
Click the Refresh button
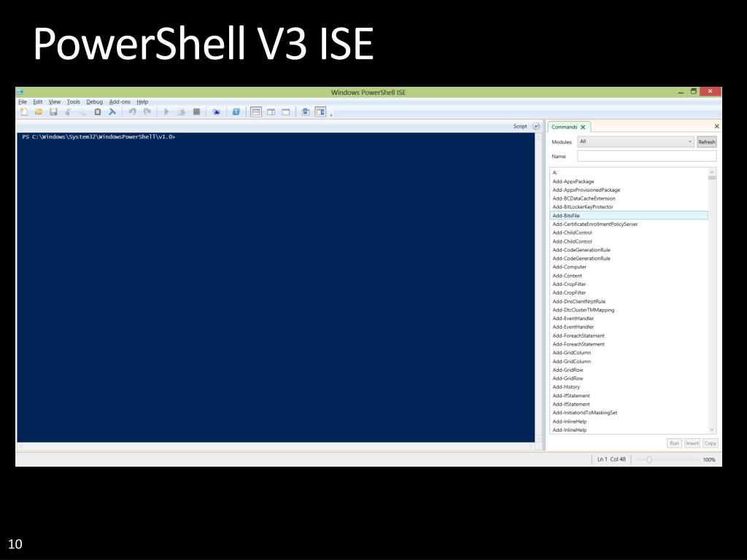706,142
